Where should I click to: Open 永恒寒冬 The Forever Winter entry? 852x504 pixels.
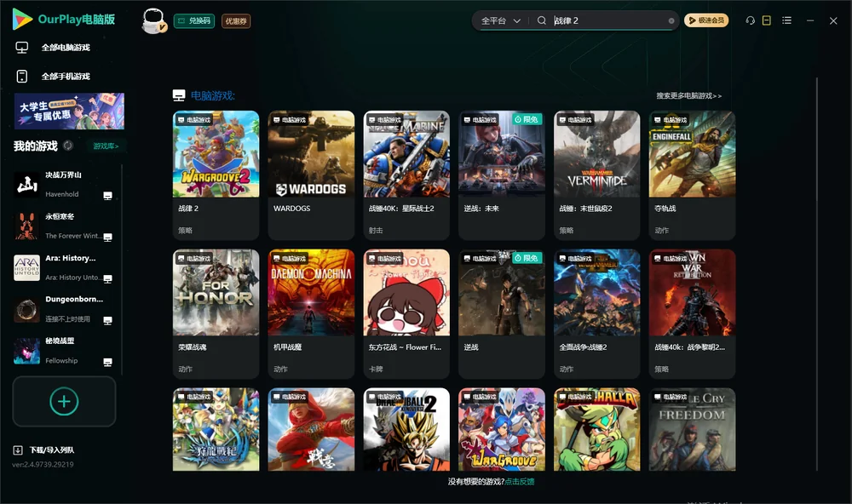(64, 226)
